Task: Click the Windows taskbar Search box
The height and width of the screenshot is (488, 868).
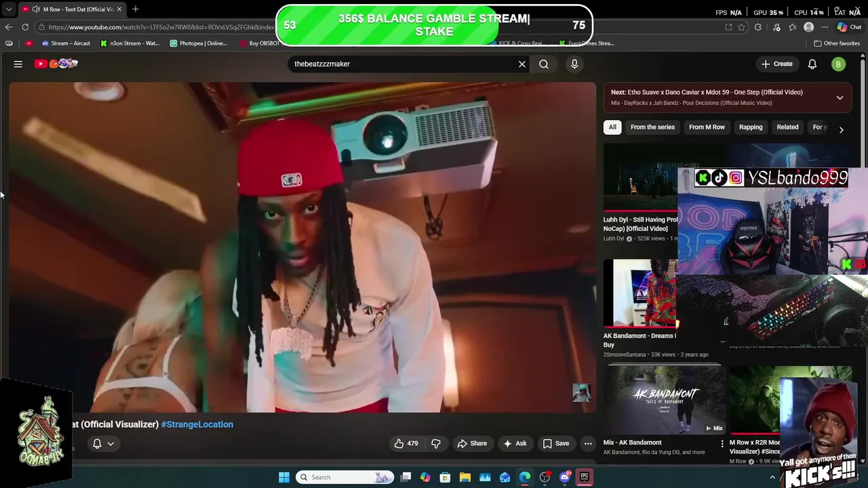Action: point(345,477)
